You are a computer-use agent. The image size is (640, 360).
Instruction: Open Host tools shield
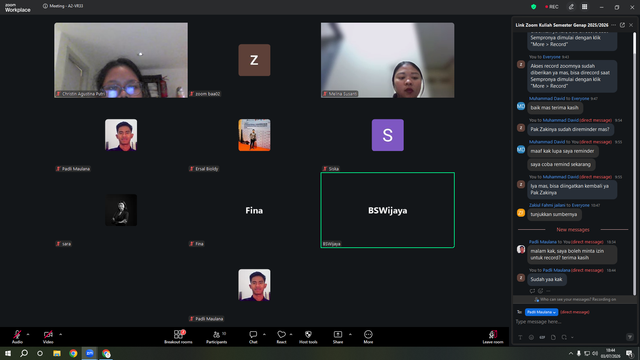pos(308,336)
